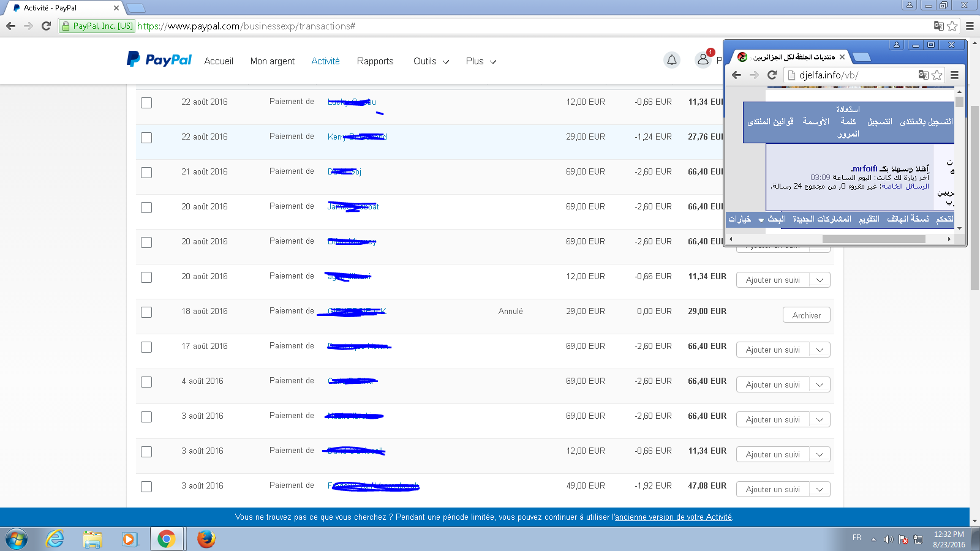The width and height of the screenshot is (980, 551).
Task: Reload the PayPal page
Action: pyautogui.click(x=46, y=26)
